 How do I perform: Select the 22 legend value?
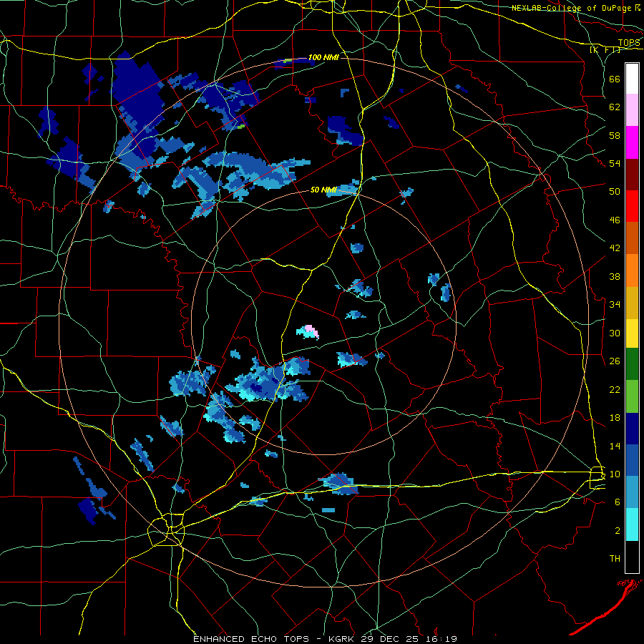tap(615, 389)
